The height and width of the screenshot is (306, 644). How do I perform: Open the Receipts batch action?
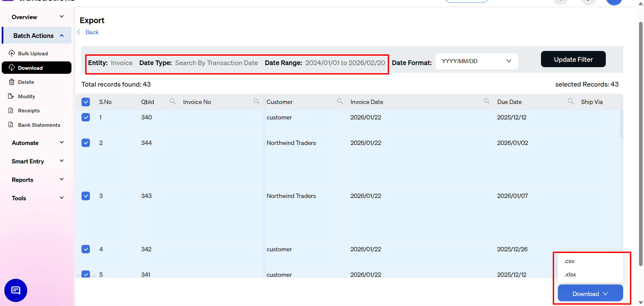pyautogui.click(x=29, y=110)
